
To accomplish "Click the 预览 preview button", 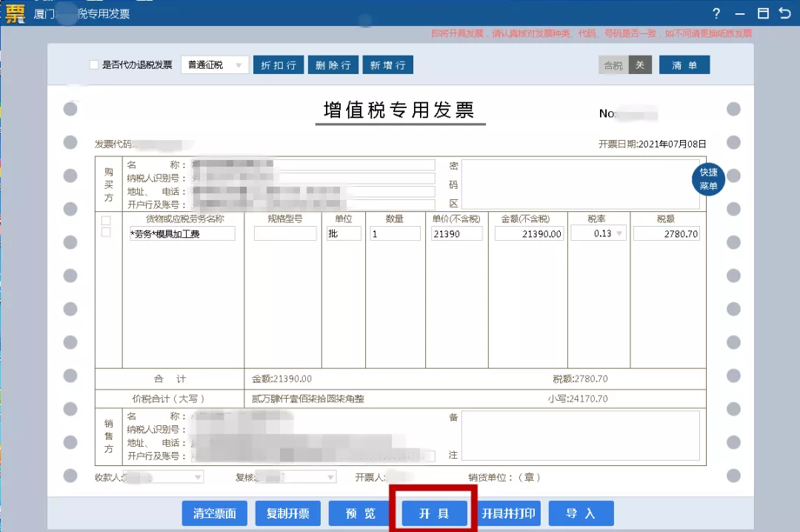I will [359, 513].
